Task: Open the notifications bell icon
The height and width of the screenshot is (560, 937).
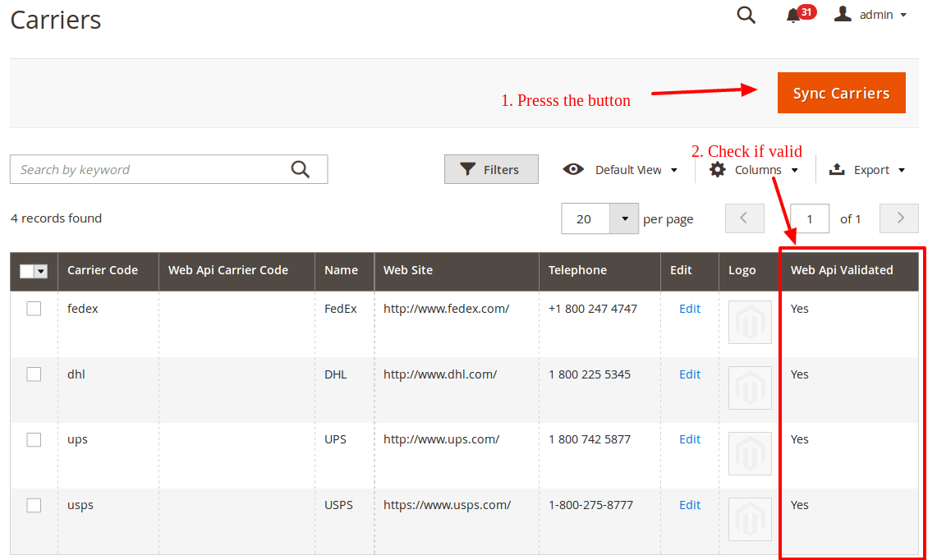Action: [793, 16]
